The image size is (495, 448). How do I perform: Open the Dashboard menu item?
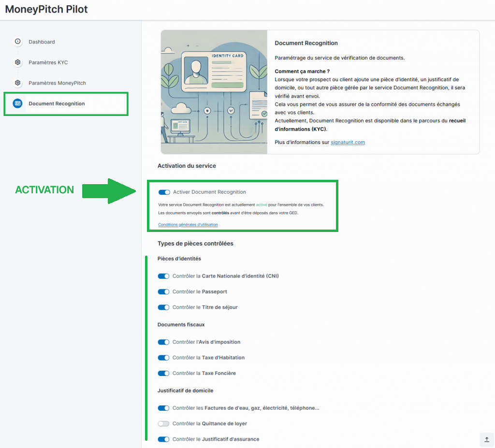point(42,42)
